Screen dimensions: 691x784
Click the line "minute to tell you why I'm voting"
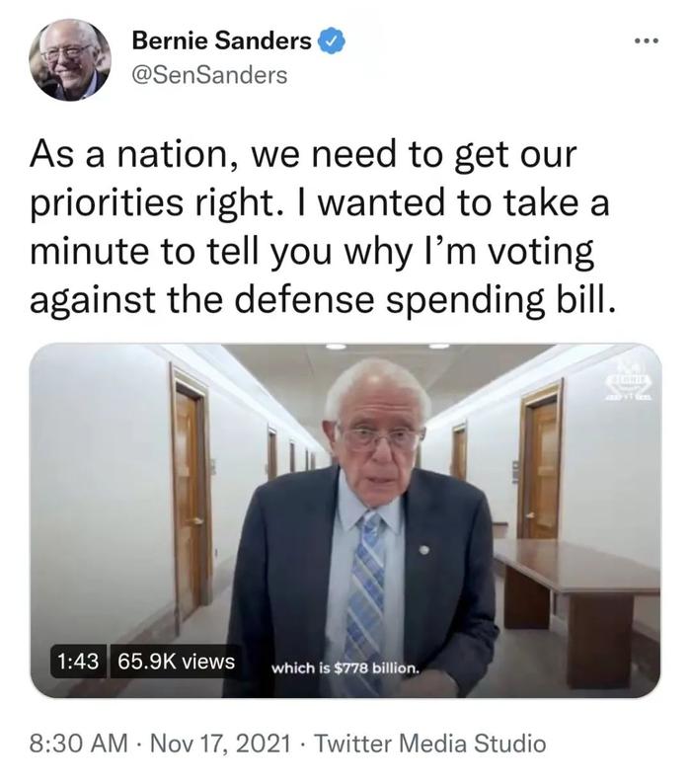point(312,251)
